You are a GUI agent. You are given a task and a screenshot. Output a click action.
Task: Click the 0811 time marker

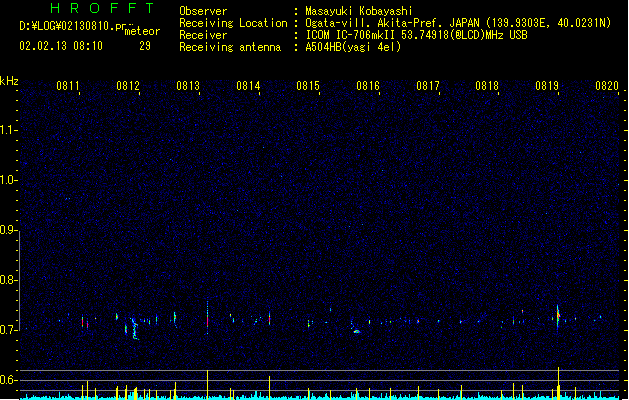67,86
